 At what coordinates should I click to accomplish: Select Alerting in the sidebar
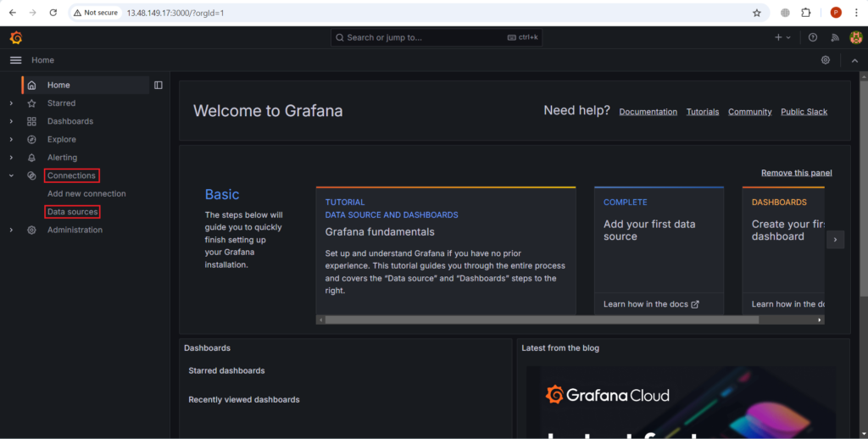coord(62,158)
